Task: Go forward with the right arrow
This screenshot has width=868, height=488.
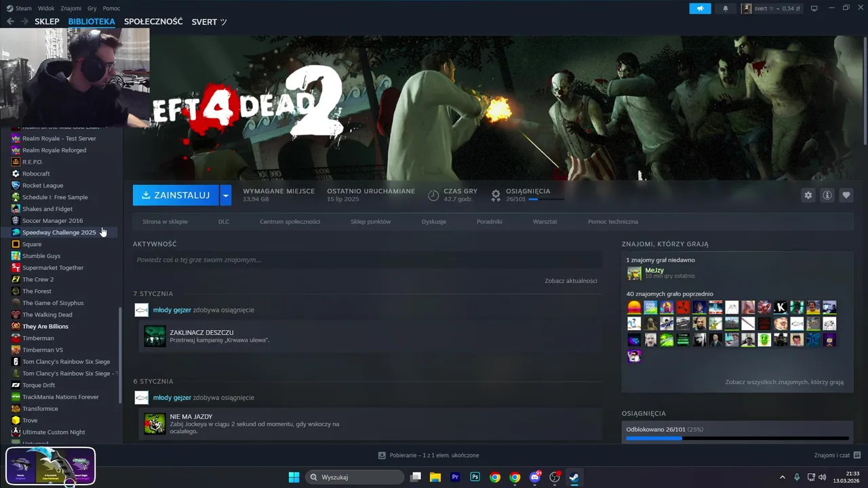Action: tap(25, 22)
